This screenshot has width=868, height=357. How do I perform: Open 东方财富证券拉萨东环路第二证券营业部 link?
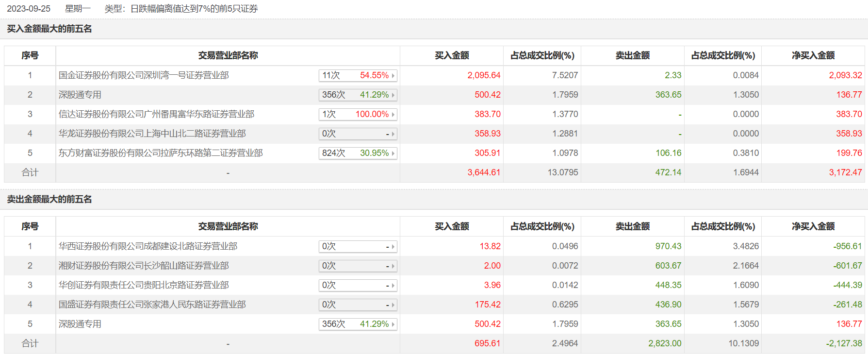pos(161,153)
